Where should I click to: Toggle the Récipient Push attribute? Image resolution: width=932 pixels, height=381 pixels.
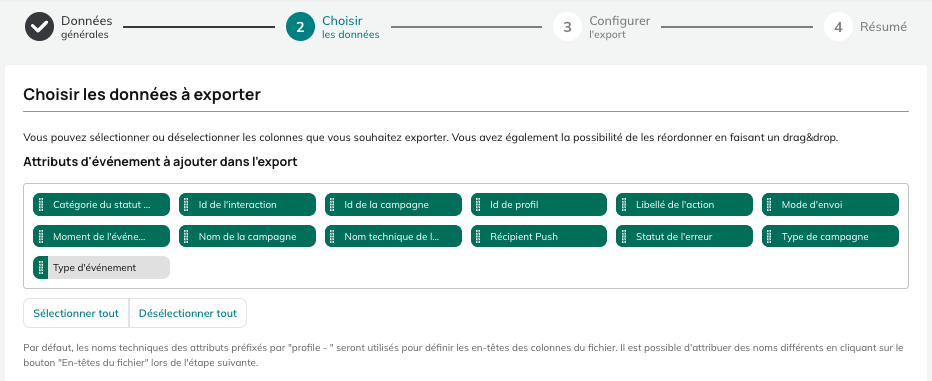(x=539, y=236)
